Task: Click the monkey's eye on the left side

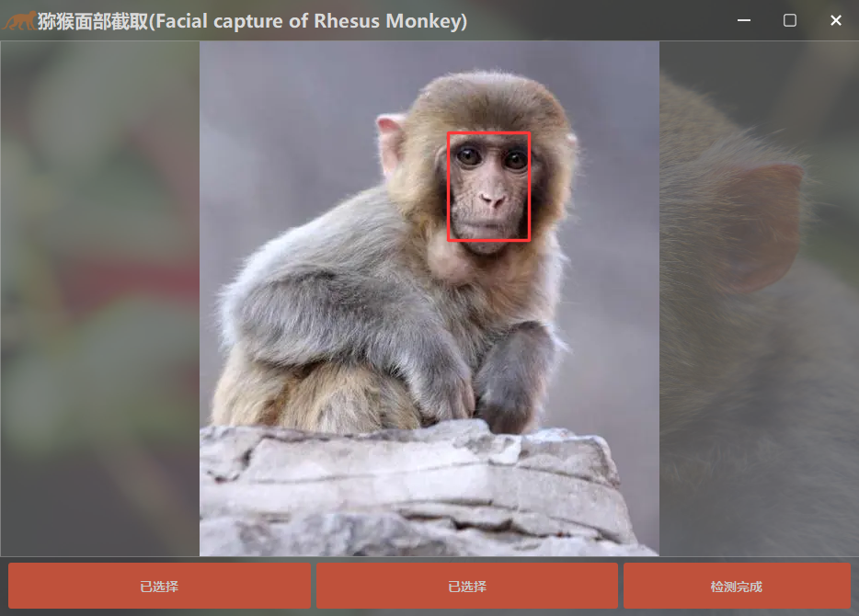Action: 469,157
